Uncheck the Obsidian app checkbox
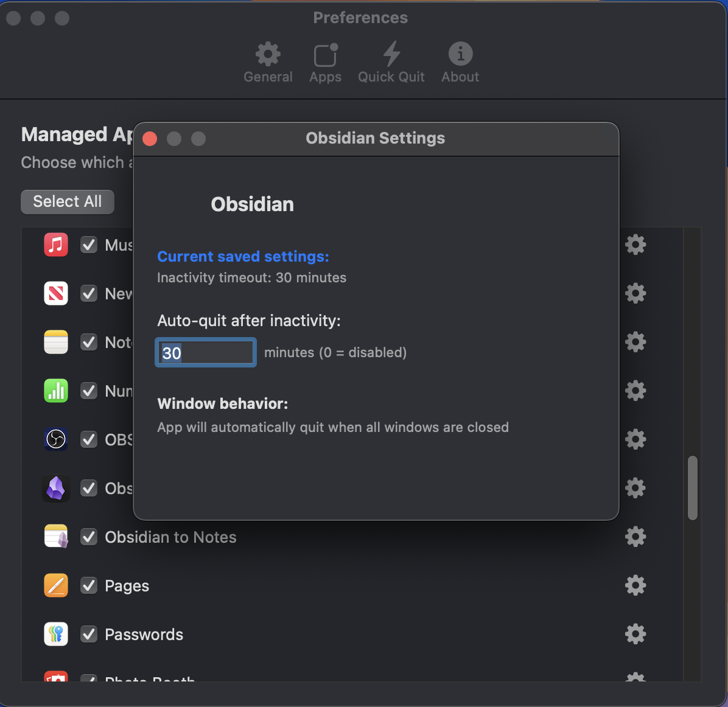The height and width of the screenshot is (707, 728). (x=89, y=489)
